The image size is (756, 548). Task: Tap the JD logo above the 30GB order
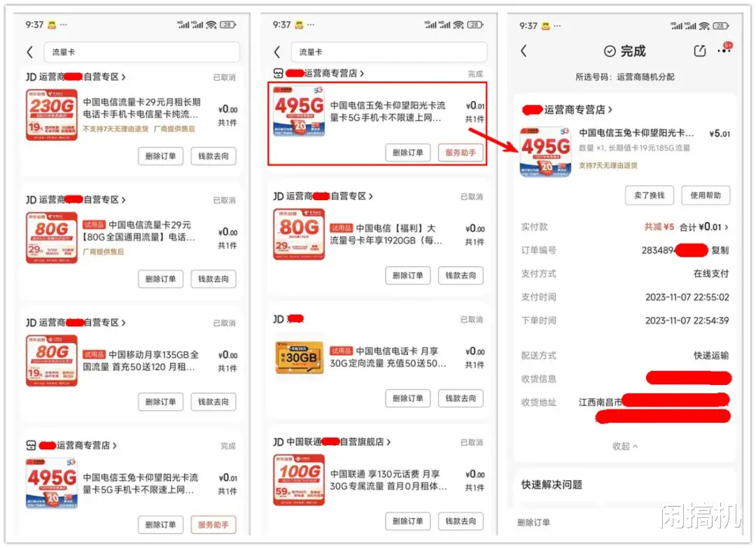[x=278, y=319]
